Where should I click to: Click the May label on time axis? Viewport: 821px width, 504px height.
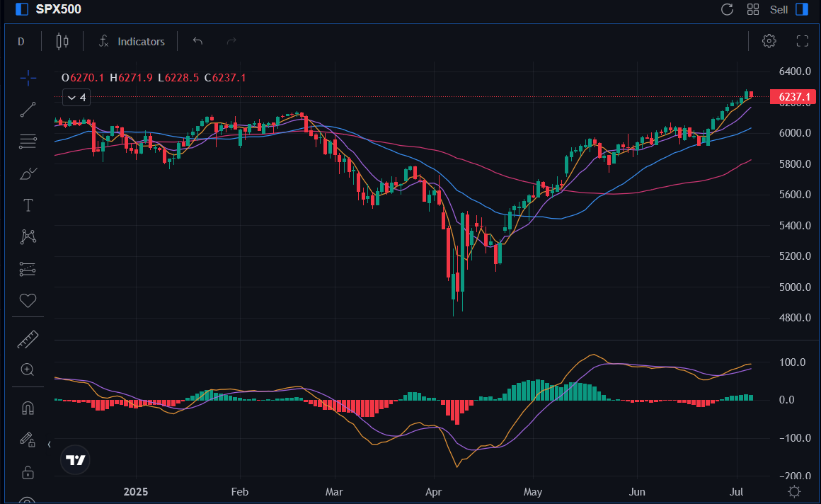532,492
